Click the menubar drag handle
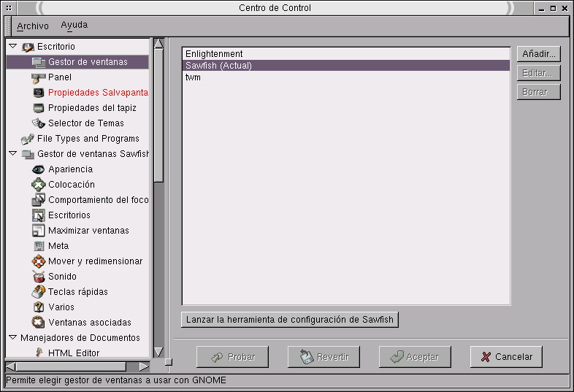 click(7, 26)
